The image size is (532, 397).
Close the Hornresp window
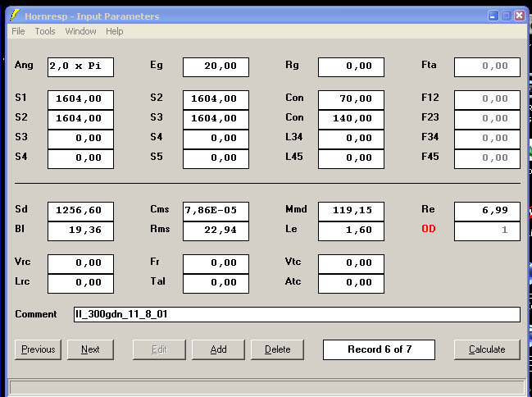point(518,16)
